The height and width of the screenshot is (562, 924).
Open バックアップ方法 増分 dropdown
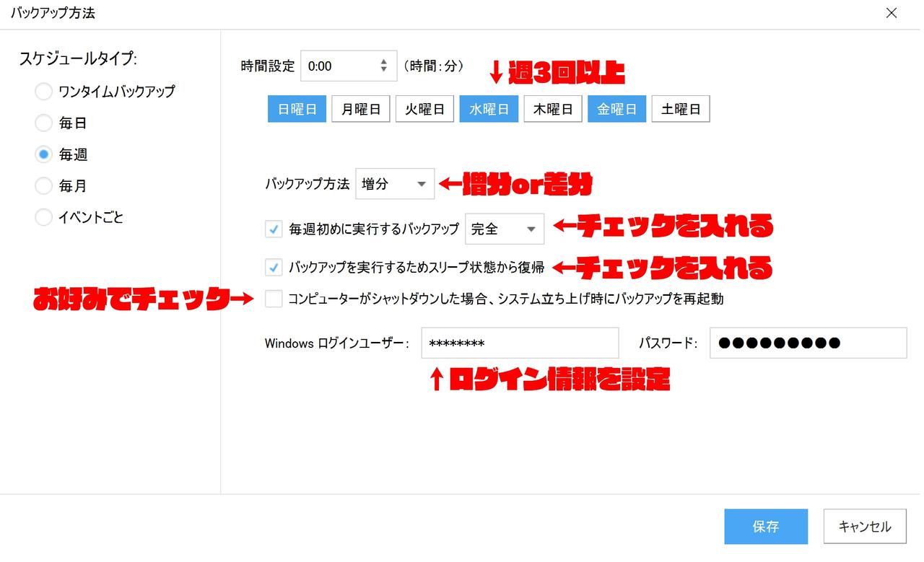[x=395, y=184]
